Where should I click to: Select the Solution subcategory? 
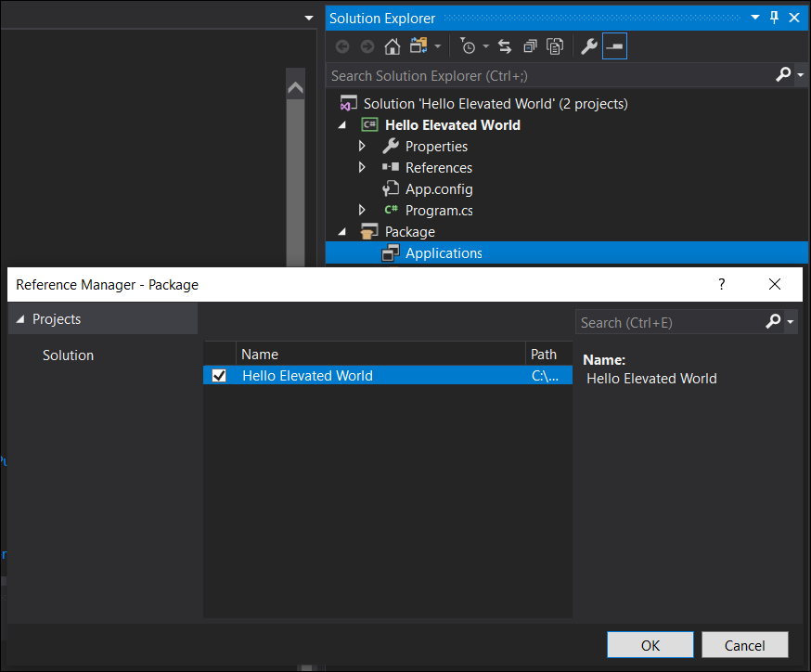pyautogui.click(x=68, y=355)
